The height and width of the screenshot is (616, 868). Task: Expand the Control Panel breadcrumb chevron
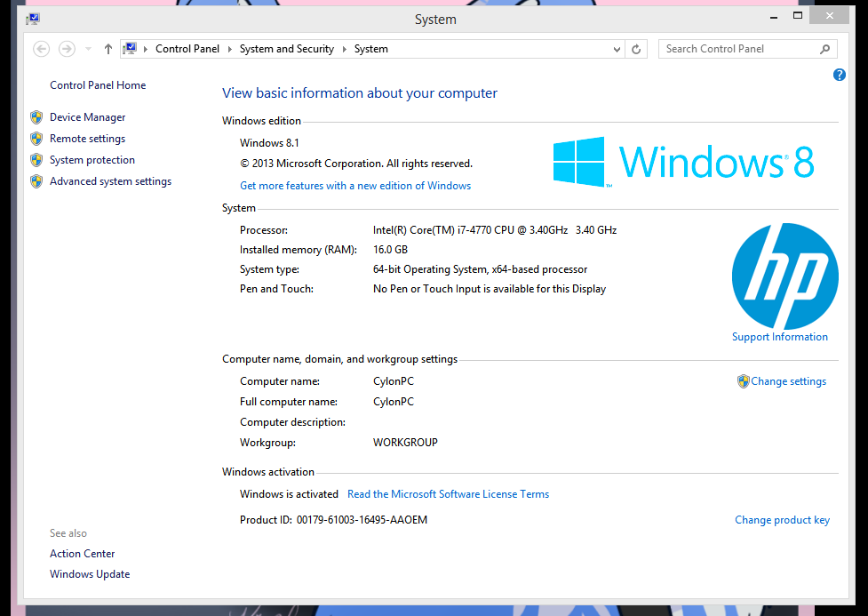[x=229, y=49]
